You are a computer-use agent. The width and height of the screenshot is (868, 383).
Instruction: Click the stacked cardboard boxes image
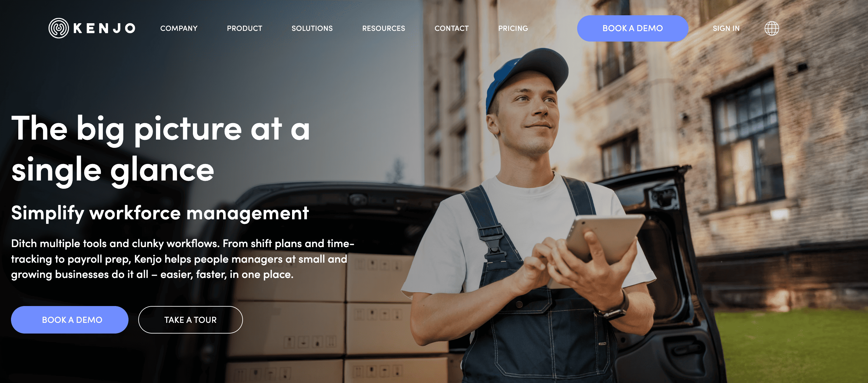tap(337, 317)
